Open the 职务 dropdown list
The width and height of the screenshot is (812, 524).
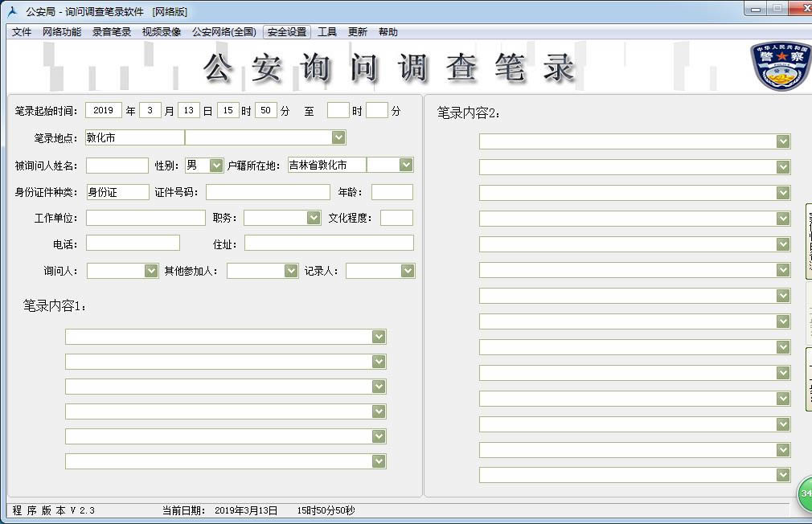pos(314,218)
